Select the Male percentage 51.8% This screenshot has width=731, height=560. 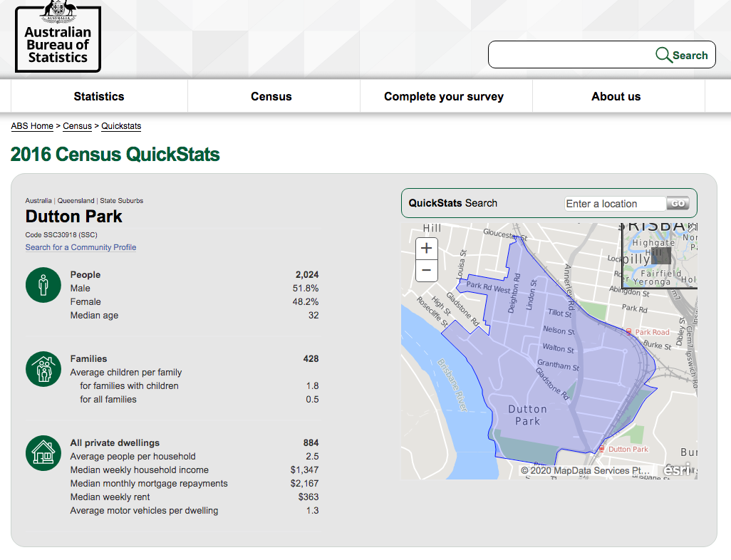tap(306, 288)
